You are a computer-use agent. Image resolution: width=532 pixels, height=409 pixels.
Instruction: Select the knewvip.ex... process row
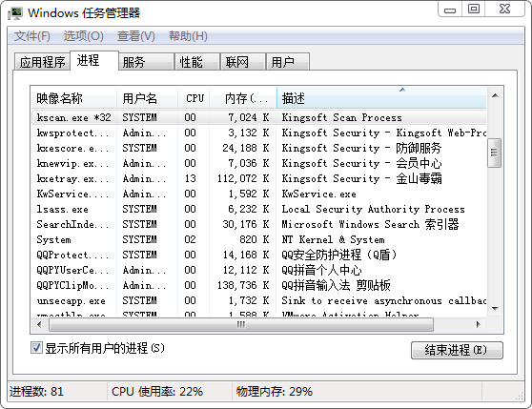coord(259,163)
